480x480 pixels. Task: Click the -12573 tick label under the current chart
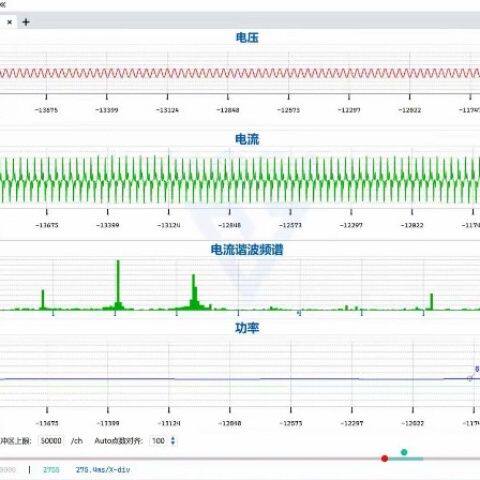click(x=290, y=225)
